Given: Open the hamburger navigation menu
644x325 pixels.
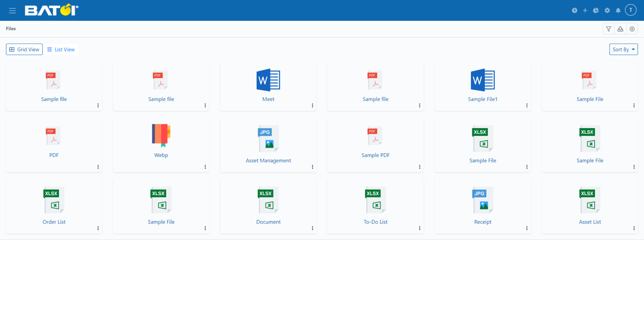Looking at the screenshot, I should [12, 11].
